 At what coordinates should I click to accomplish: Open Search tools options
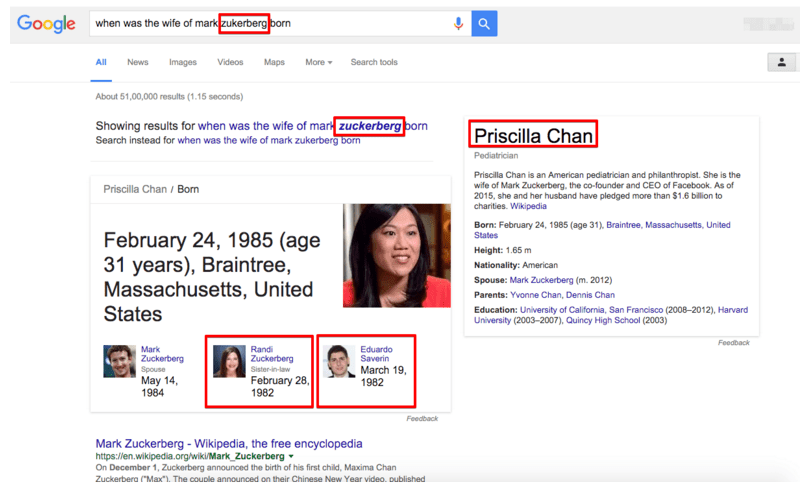pyautogui.click(x=374, y=62)
